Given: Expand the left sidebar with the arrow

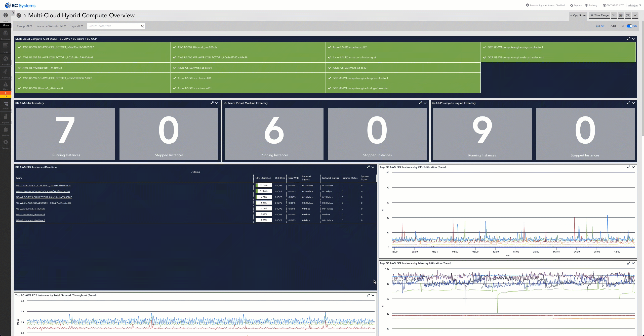Looking at the screenshot, I should coord(13,13).
